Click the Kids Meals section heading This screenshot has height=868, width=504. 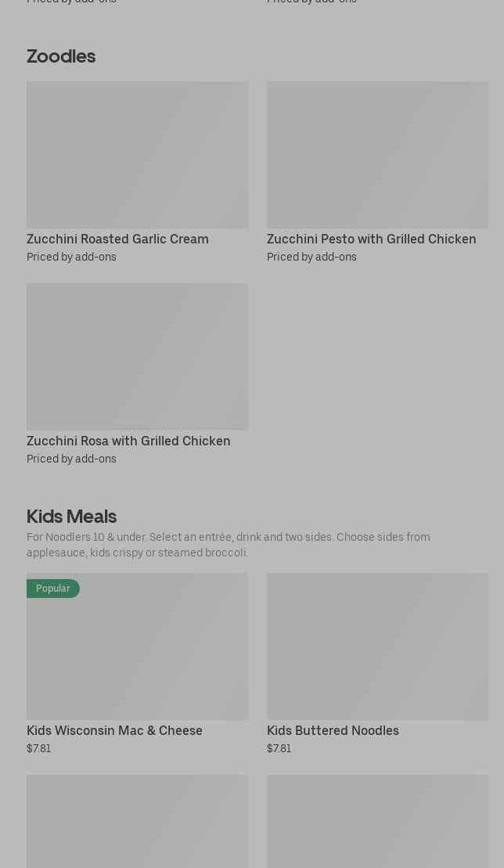71,517
